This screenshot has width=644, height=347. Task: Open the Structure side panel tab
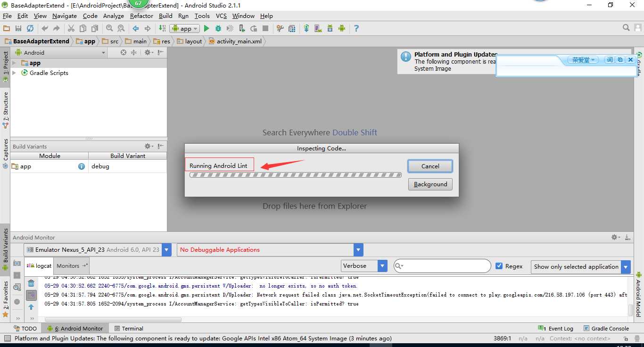(6, 110)
